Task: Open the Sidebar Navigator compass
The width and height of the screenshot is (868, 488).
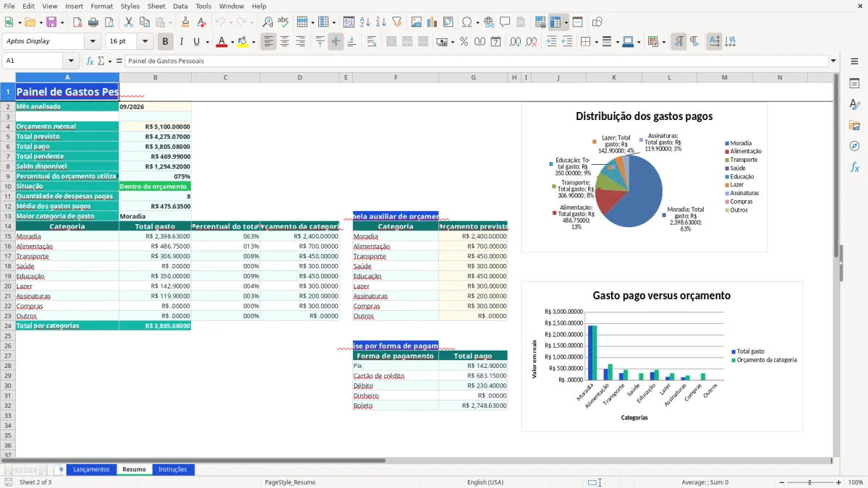Action: 854,146
